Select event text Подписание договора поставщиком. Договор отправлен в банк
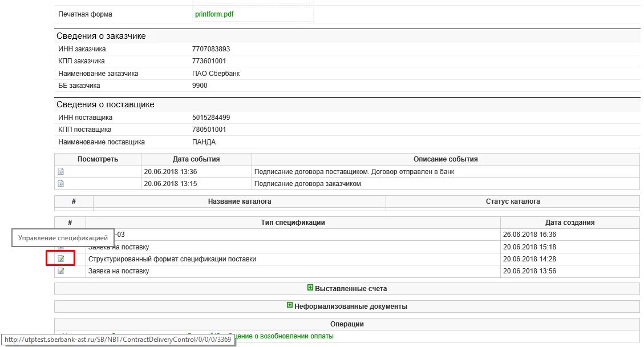 click(354, 172)
